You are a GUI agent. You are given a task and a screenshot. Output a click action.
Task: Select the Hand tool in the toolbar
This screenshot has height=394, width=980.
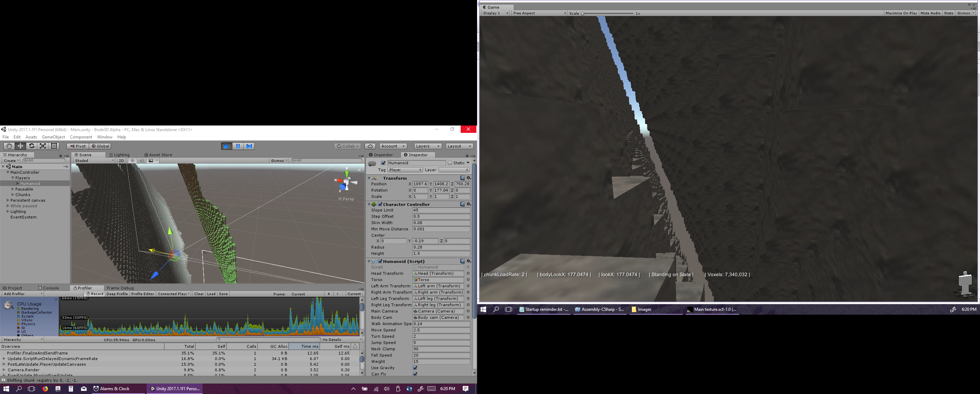click(9, 146)
